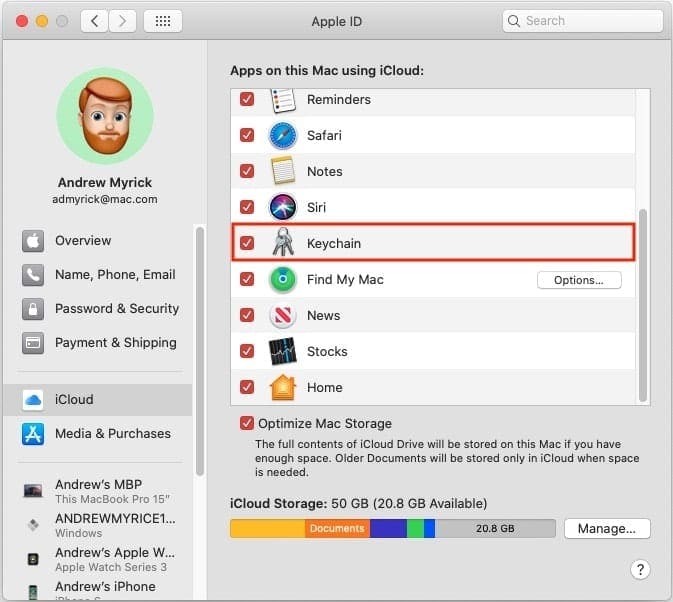Click the Documents segment in storage bar
Viewport: 673px width, 602px height.
click(x=337, y=528)
